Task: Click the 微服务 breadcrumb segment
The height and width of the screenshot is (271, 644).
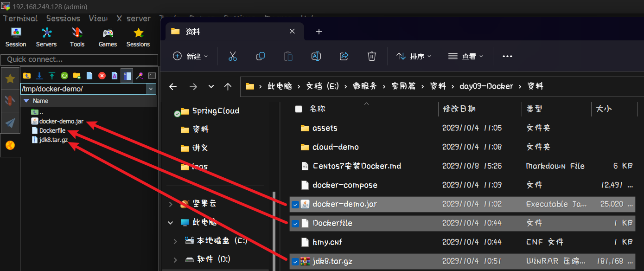Action: (x=364, y=86)
